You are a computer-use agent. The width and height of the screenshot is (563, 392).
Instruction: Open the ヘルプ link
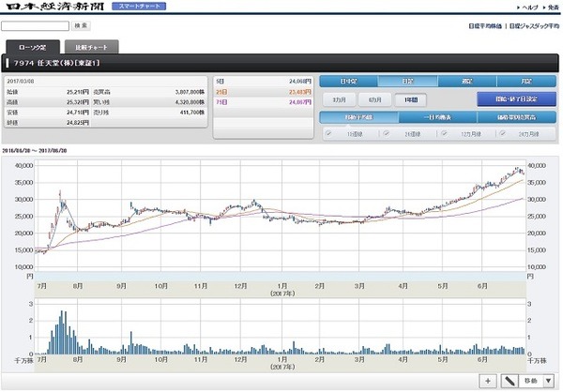point(527,8)
